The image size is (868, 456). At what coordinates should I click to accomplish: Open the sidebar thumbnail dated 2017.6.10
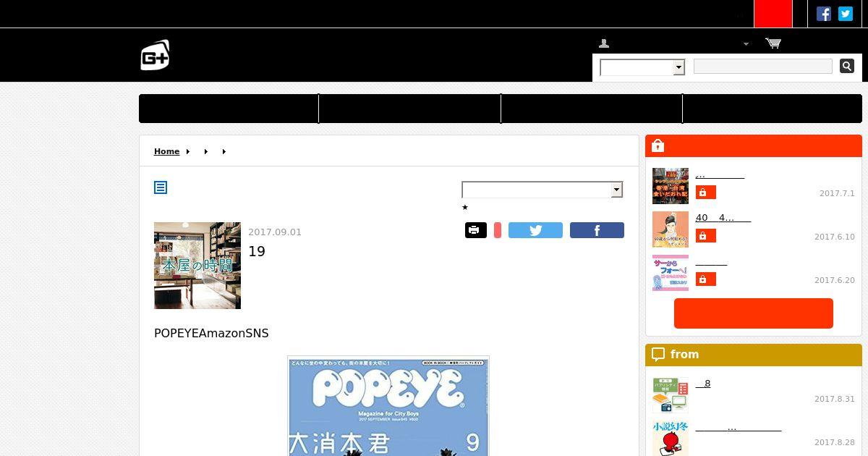click(671, 229)
